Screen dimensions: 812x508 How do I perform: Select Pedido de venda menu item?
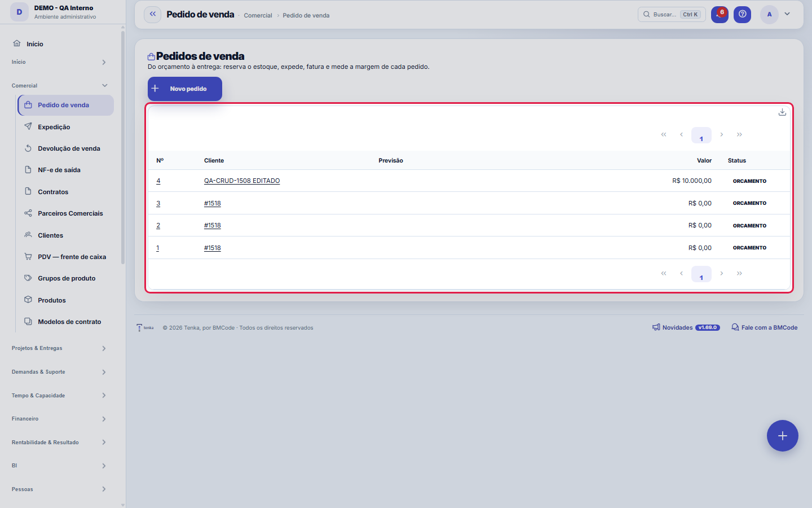pyautogui.click(x=66, y=105)
